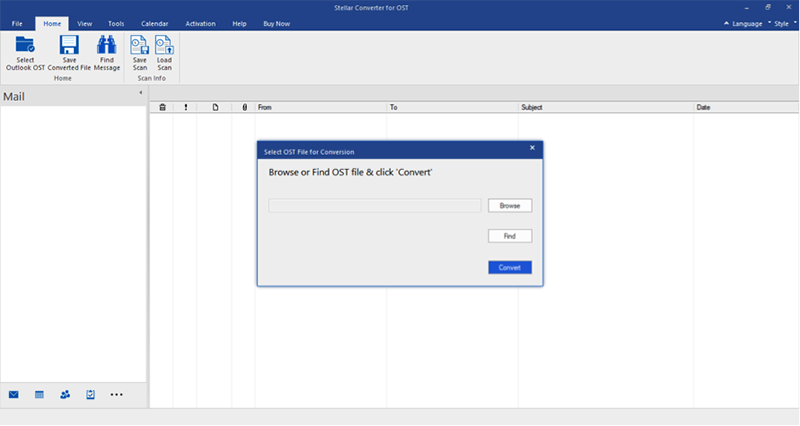Image resolution: width=800 pixels, height=426 pixels.
Task: Open the Tasks clipboard icon
Action: (90, 395)
